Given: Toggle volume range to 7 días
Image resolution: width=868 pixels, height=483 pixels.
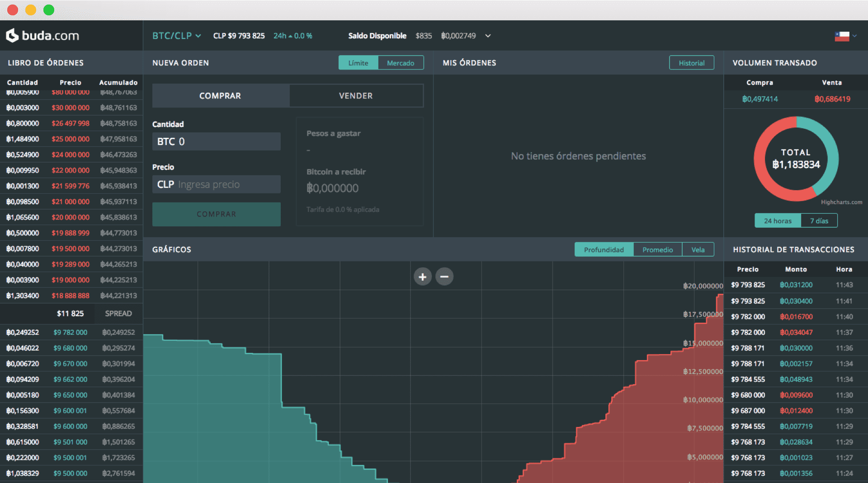Looking at the screenshot, I should pyautogui.click(x=819, y=220).
